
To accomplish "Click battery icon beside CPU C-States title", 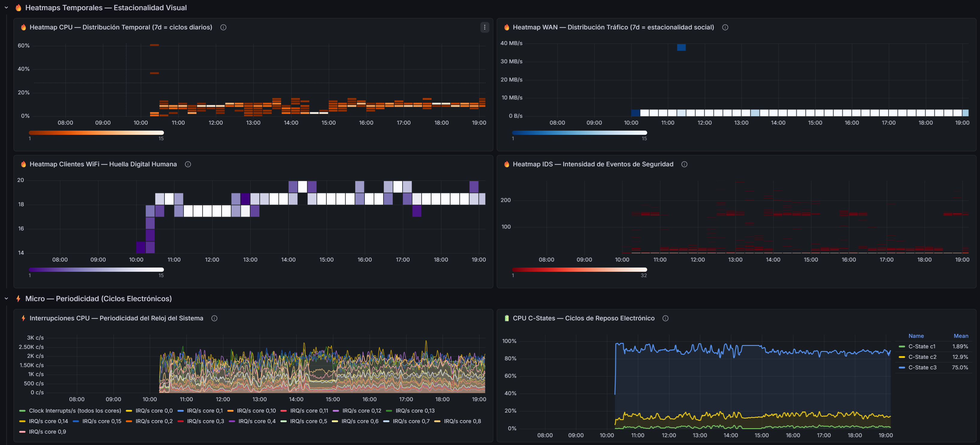I will tap(507, 318).
